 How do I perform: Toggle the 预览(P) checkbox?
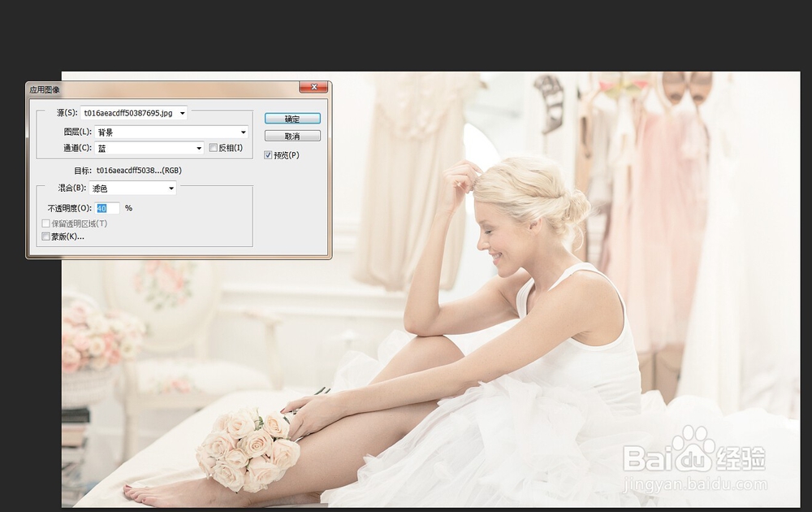pos(268,155)
